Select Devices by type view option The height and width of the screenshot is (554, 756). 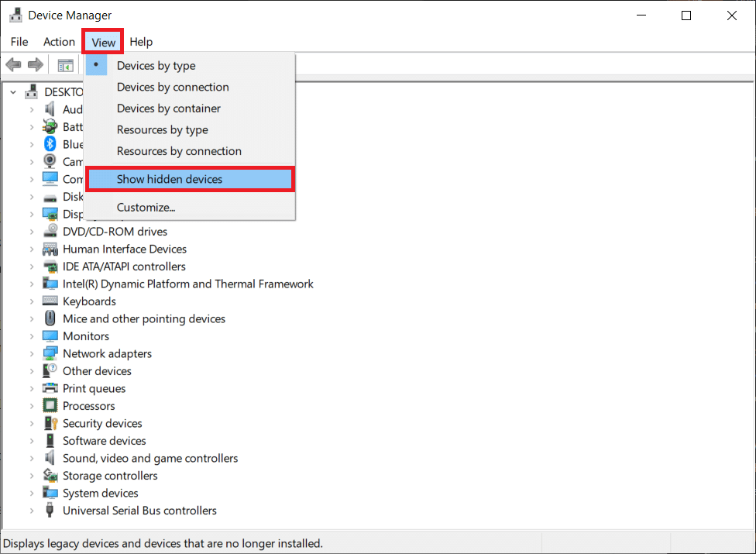click(x=156, y=66)
